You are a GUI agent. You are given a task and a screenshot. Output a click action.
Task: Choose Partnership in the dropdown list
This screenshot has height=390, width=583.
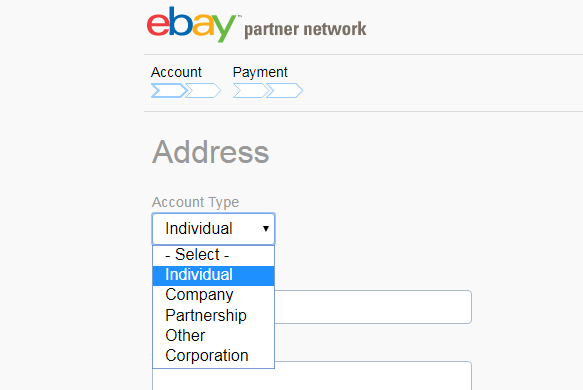click(213, 316)
